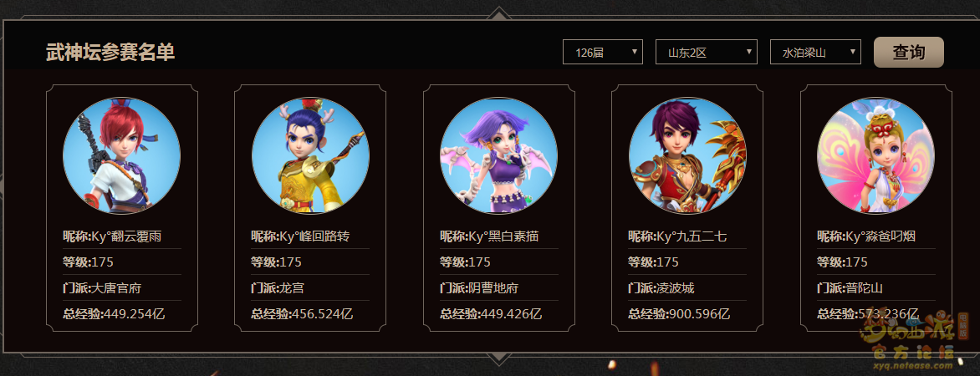Click the 门派:龙宫 row
The height and width of the screenshot is (376, 980).
pos(310,288)
